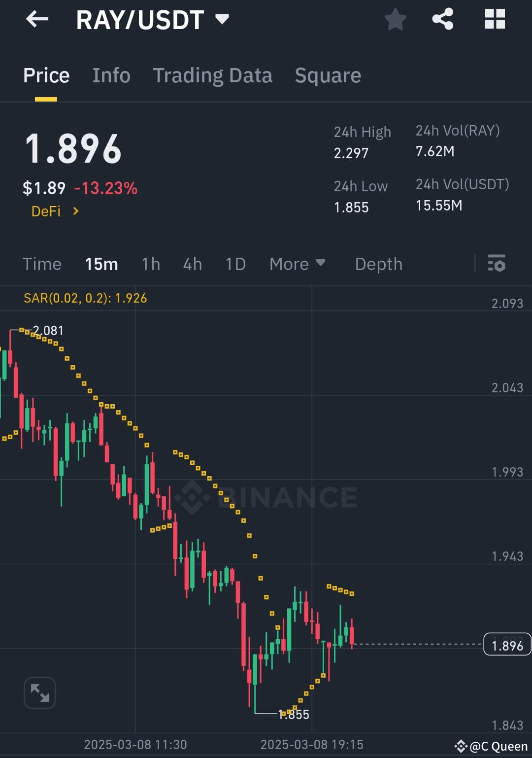The height and width of the screenshot is (758, 532).
Task: Tap the back arrow to exit chart
Action: [x=37, y=20]
